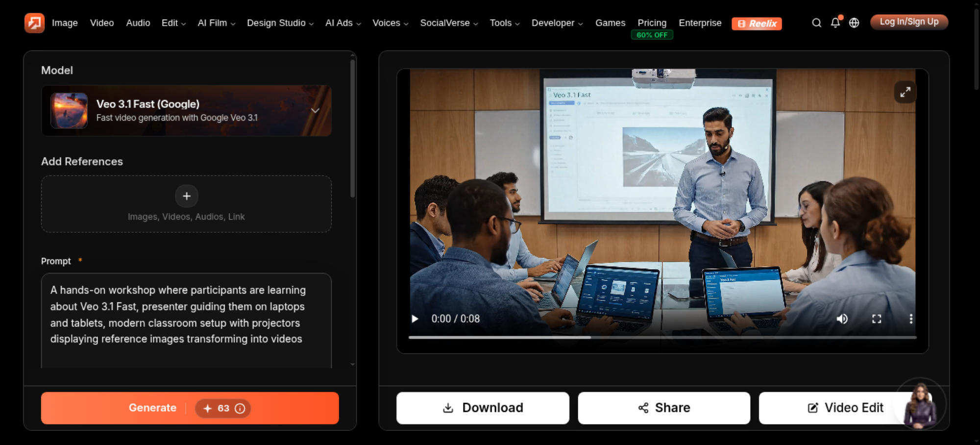Click the Reelix badge button
This screenshot has width=980, height=445.
click(757, 24)
